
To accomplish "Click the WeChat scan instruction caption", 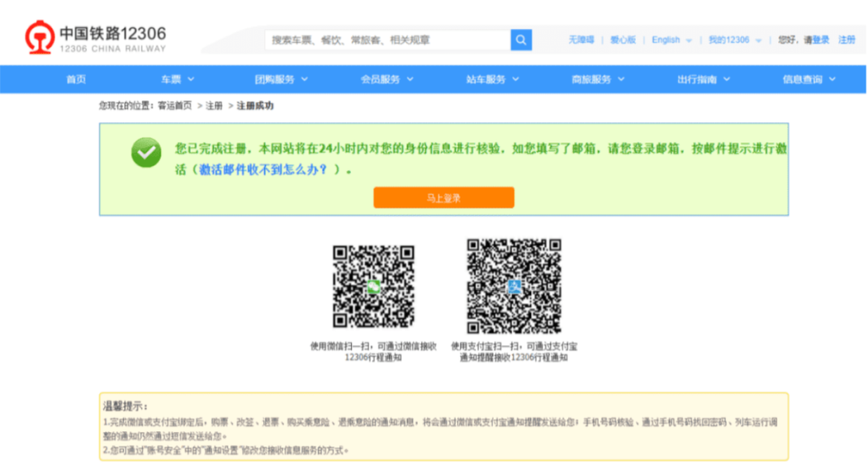I will [x=373, y=352].
